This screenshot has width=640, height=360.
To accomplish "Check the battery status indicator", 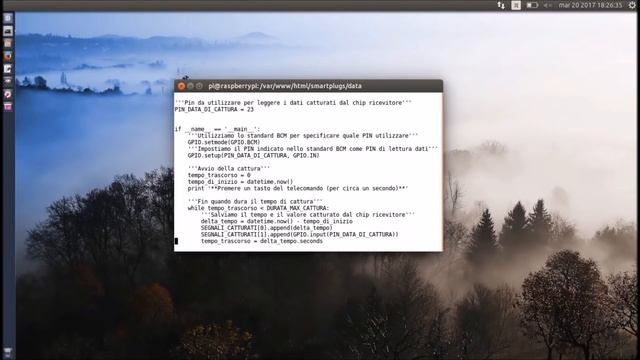I will pyautogui.click(x=532, y=5).
